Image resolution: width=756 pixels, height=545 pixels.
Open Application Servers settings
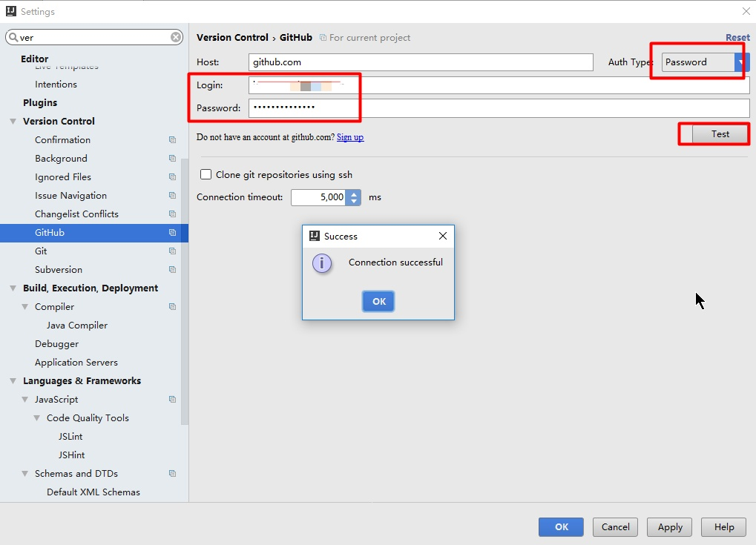click(x=76, y=363)
